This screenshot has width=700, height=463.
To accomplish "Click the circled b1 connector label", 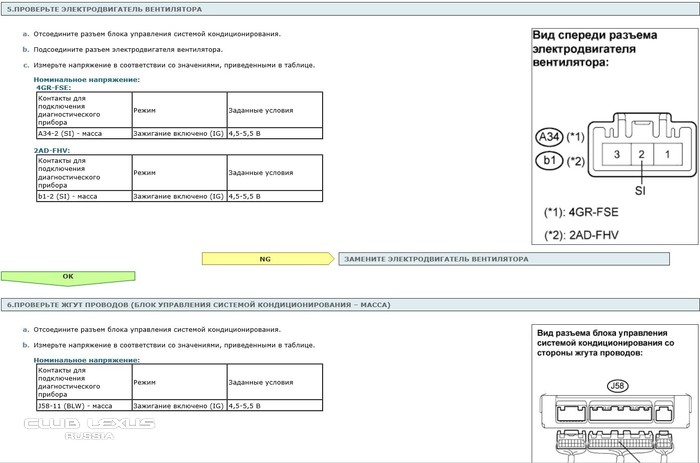I will [548, 160].
